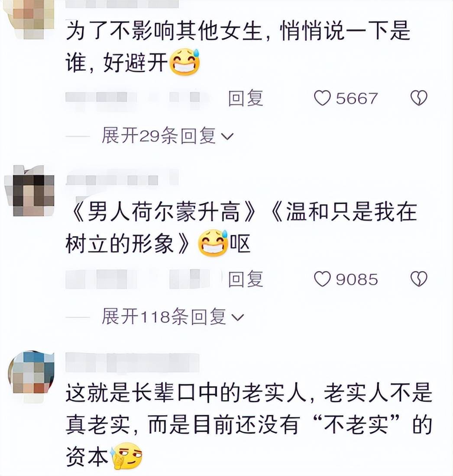Screen dimensions: 453x476
Task: Like the comment showing 5667 likes
Action: [322, 98]
